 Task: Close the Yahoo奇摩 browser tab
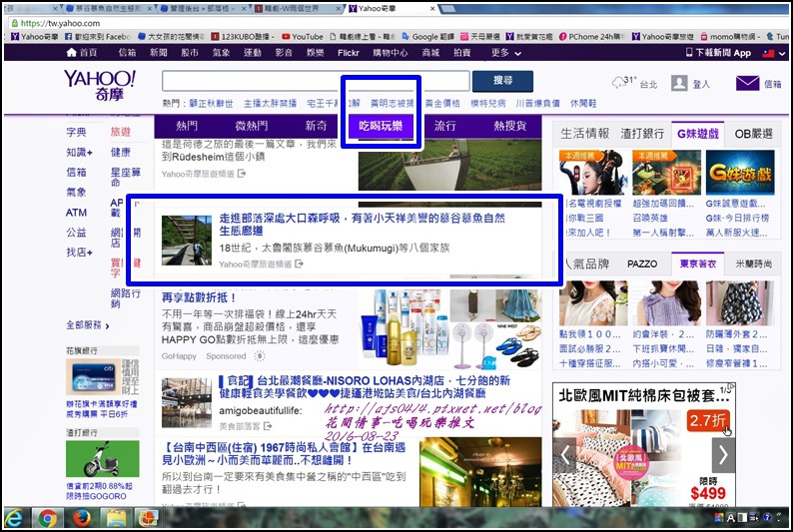pyautogui.click(x=432, y=9)
